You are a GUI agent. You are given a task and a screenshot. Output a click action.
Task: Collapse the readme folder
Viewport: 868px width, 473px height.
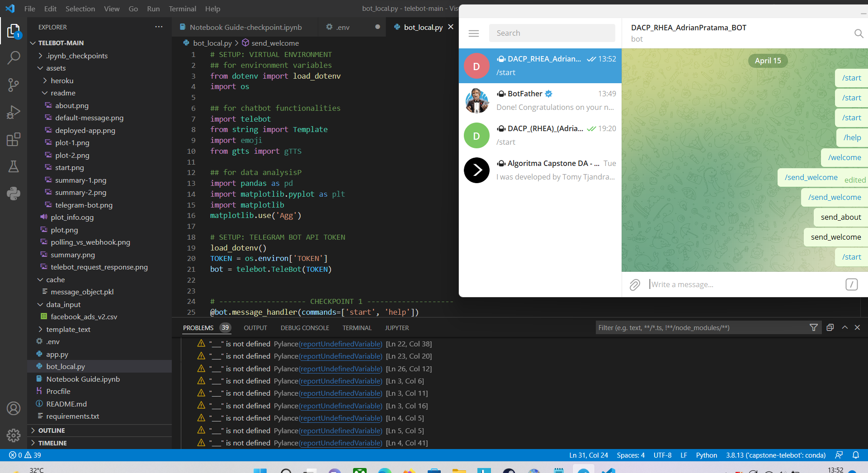click(x=63, y=93)
